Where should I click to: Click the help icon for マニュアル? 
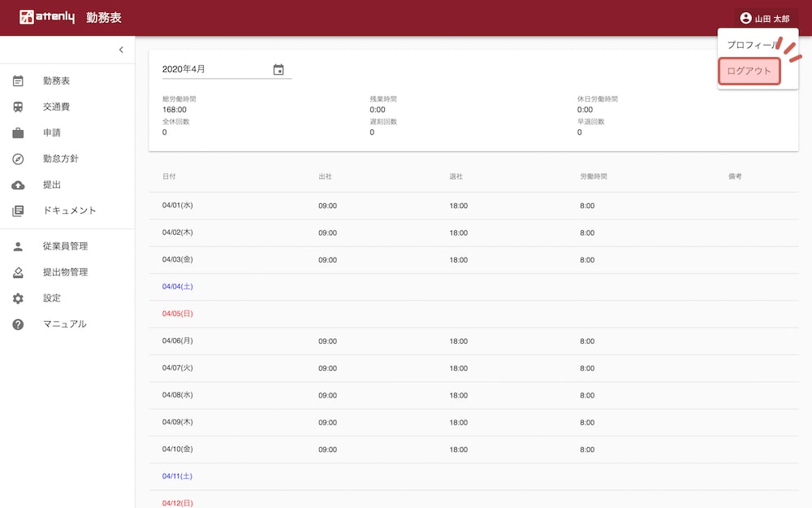(18, 324)
